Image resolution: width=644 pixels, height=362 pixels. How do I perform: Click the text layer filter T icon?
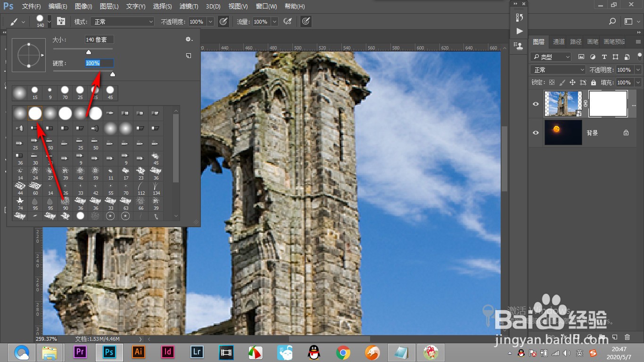[x=604, y=57]
